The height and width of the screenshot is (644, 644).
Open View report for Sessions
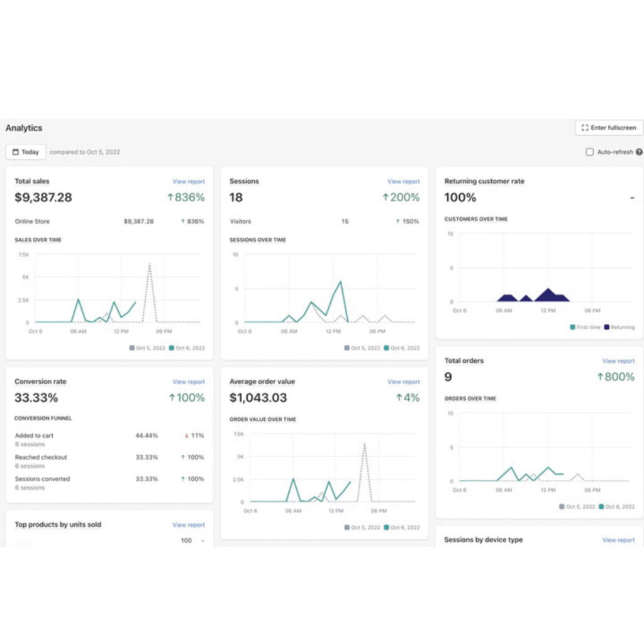point(403,182)
